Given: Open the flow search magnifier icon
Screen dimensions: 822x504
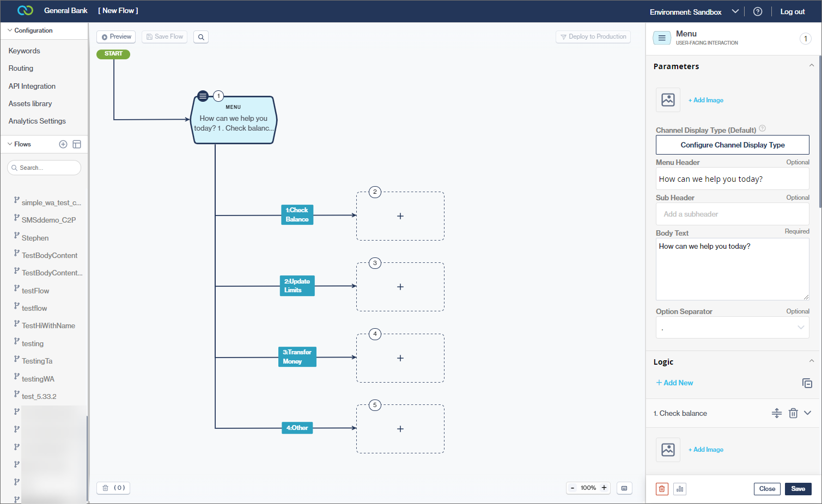Looking at the screenshot, I should tap(201, 36).
